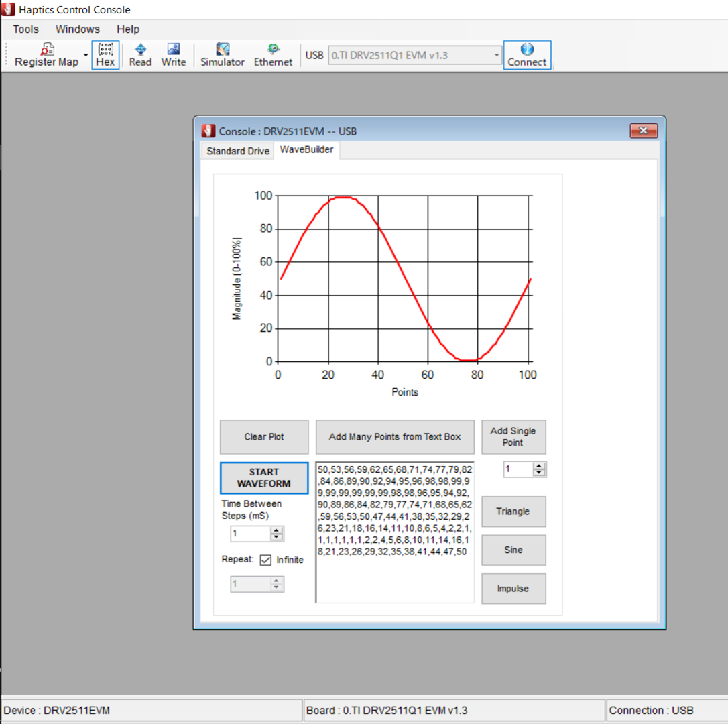728x724 pixels.
Task: Click the Add Single Point button
Action: click(513, 437)
